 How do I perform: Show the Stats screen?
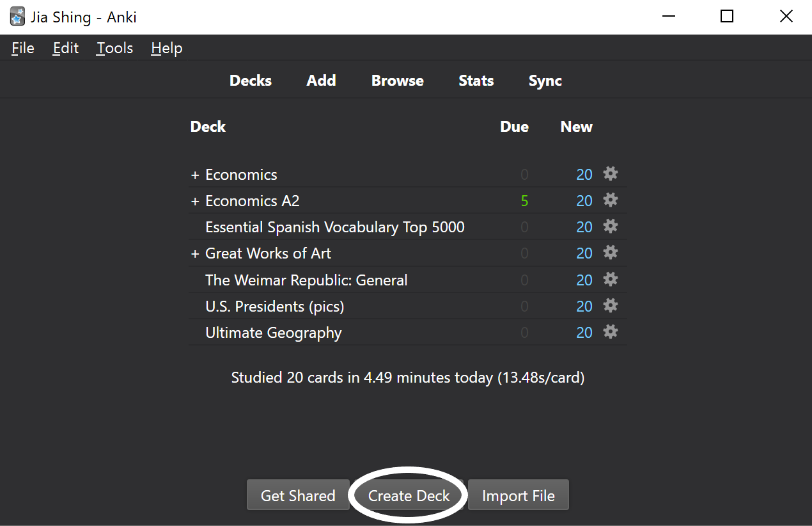[x=476, y=81]
